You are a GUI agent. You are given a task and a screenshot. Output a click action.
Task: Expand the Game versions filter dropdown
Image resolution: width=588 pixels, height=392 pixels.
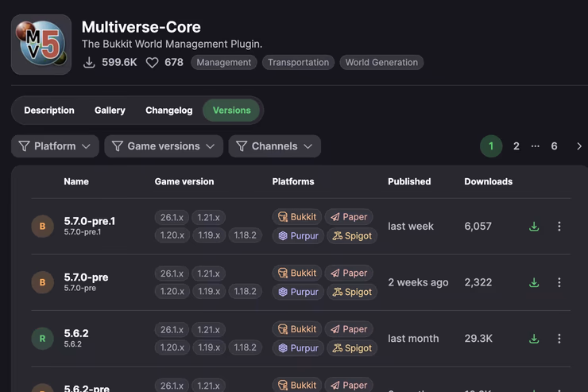pos(164,146)
